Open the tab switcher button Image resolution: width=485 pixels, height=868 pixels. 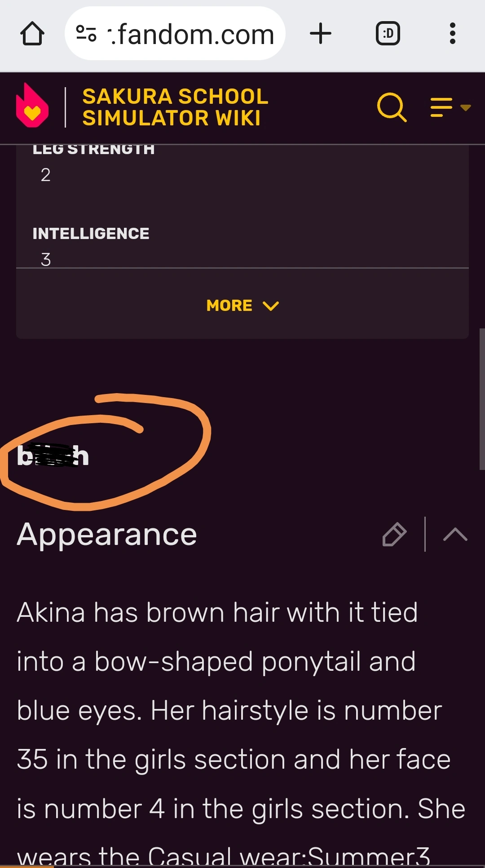click(388, 34)
